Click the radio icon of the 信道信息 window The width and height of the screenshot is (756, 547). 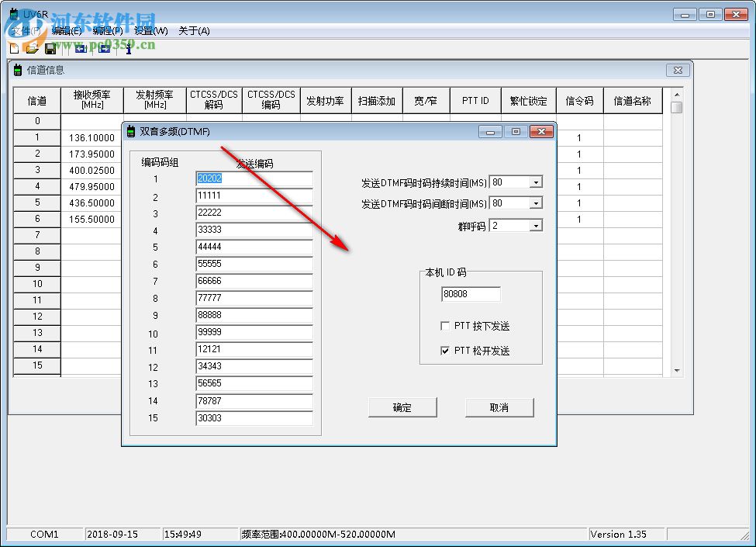point(17,70)
